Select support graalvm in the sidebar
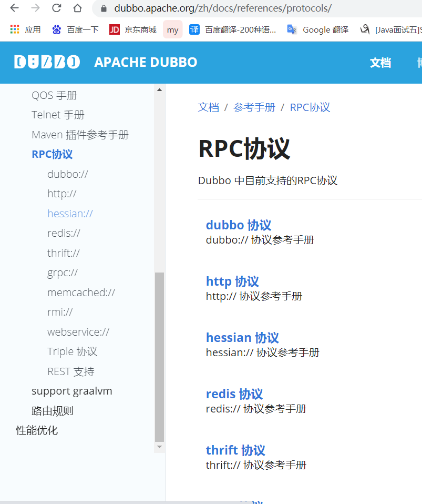Screen dimensions: 422x504 point(71,391)
